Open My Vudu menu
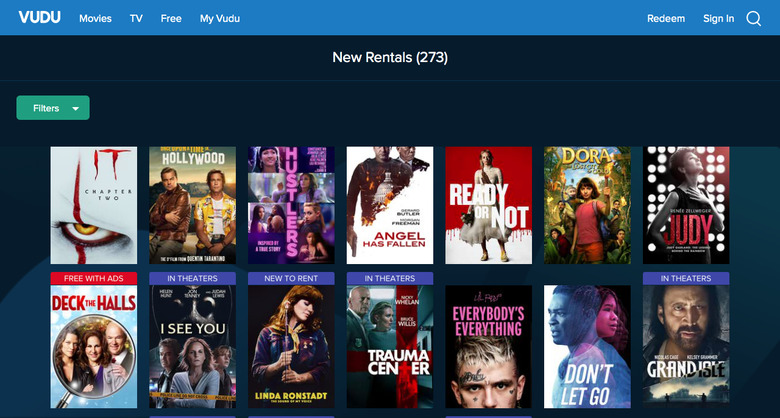 click(219, 19)
